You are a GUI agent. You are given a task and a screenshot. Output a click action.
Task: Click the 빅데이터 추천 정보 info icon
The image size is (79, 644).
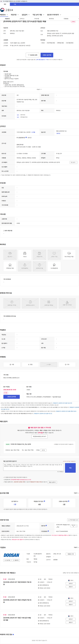13,635
